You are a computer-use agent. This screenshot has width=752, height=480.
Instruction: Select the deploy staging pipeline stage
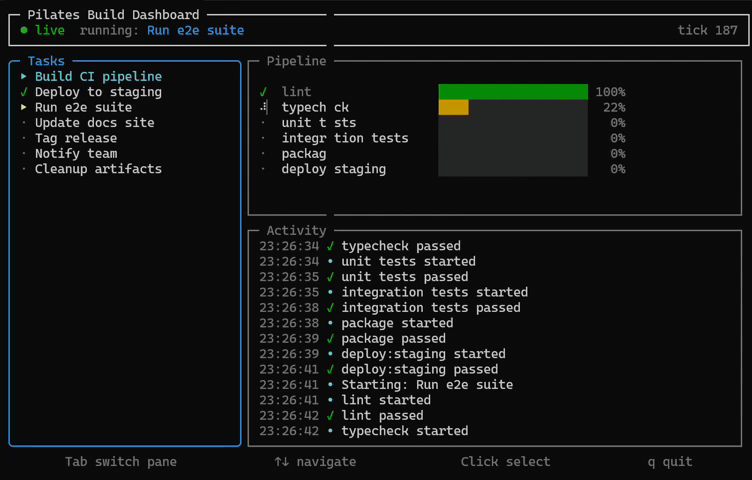[x=334, y=169]
